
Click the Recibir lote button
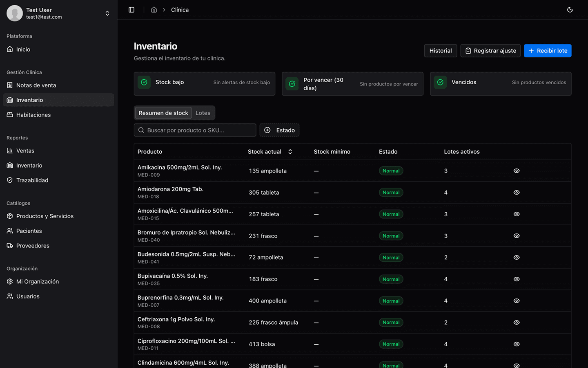coord(548,51)
